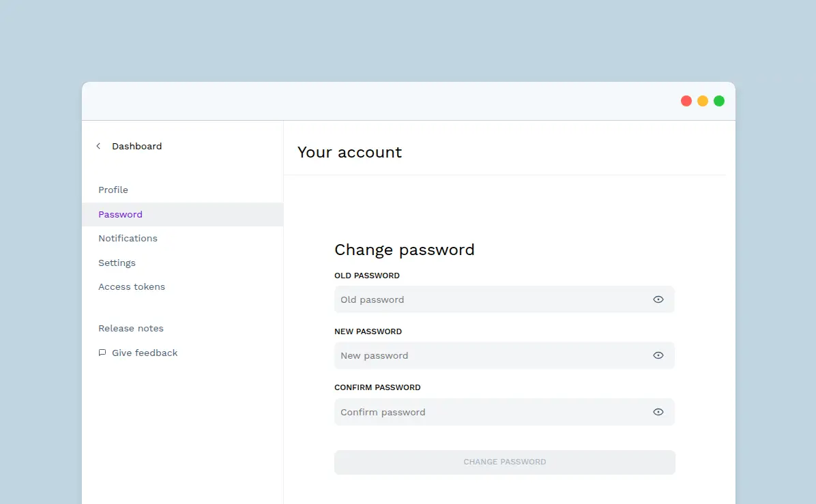Click the eye icon in the Confirm password field
Image resolution: width=816 pixels, height=504 pixels.
click(x=658, y=411)
